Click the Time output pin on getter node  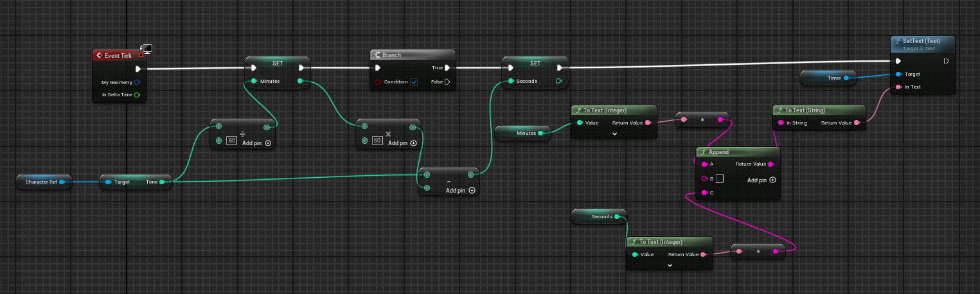pyautogui.click(x=162, y=182)
